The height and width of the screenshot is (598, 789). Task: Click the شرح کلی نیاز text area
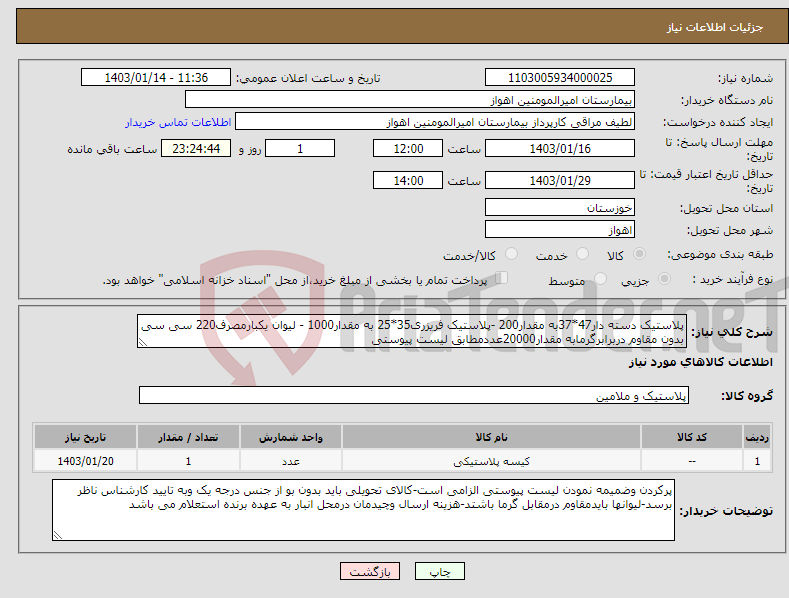coord(412,331)
